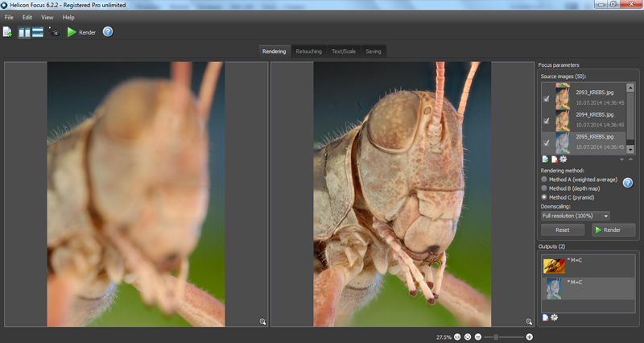The width and height of the screenshot is (644, 343).
Task: Select the 2095_KREBS.jpg thumbnail
Action: click(x=563, y=143)
